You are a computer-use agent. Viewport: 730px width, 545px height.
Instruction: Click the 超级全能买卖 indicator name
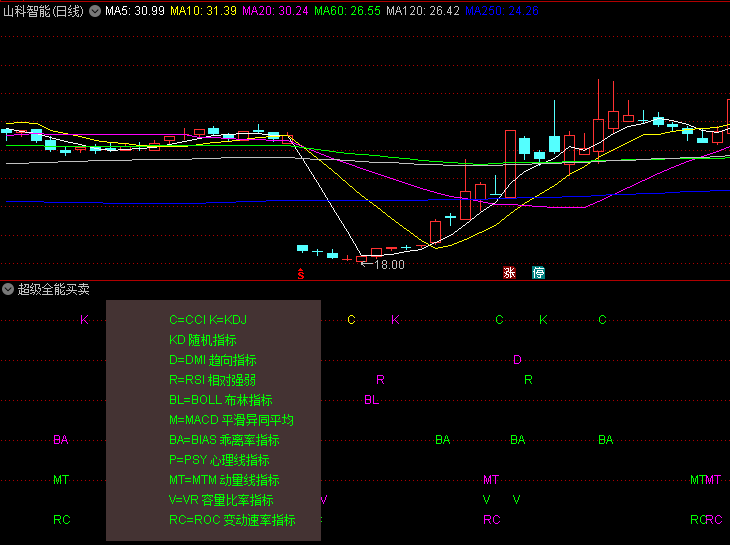point(53,289)
